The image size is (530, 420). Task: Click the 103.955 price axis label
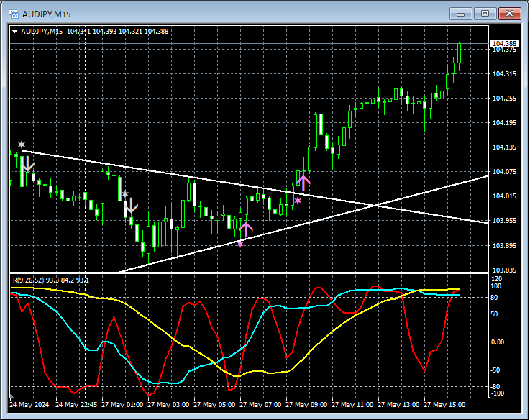(504, 221)
